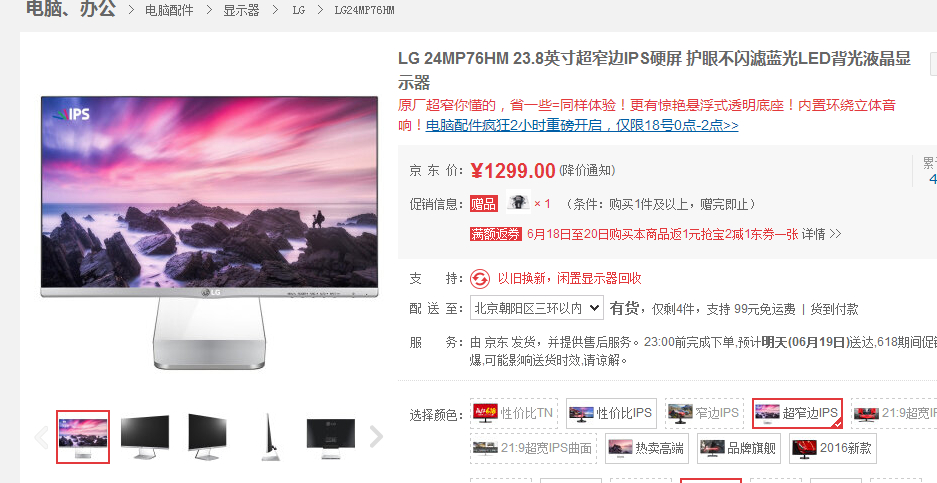Select the side-profile monitor thumbnail
The image size is (937, 483).
click(270, 437)
